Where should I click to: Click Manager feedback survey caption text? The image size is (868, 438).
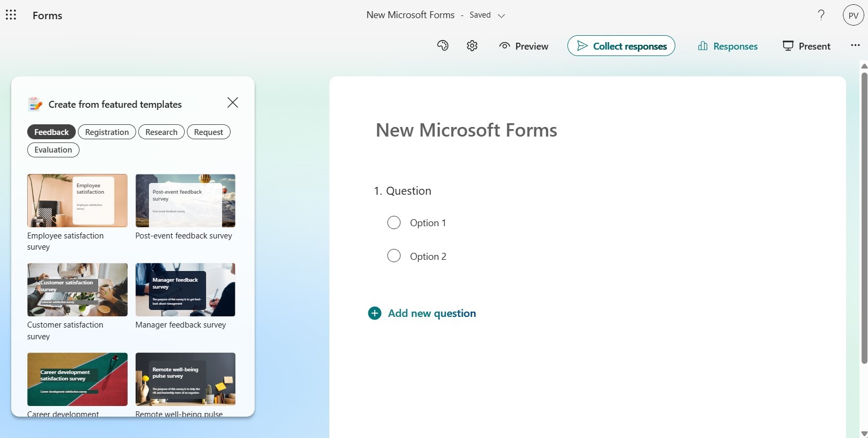point(180,325)
